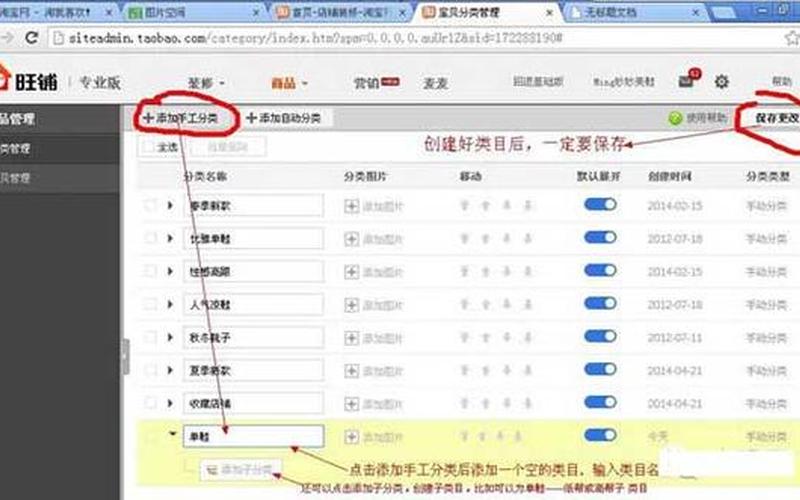
Task: Click 添加自动分类 button
Action: [x=284, y=118]
